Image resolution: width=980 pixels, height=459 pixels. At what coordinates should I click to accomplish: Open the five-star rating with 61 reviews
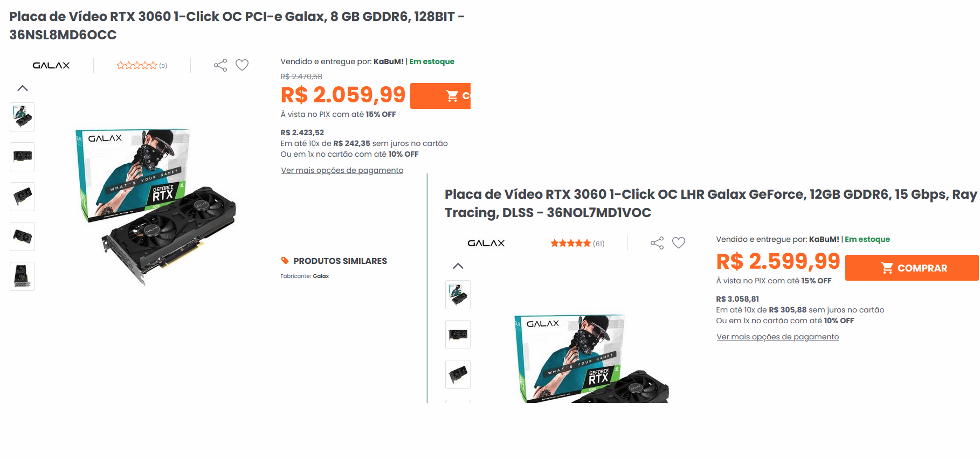pyautogui.click(x=577, y=243)
